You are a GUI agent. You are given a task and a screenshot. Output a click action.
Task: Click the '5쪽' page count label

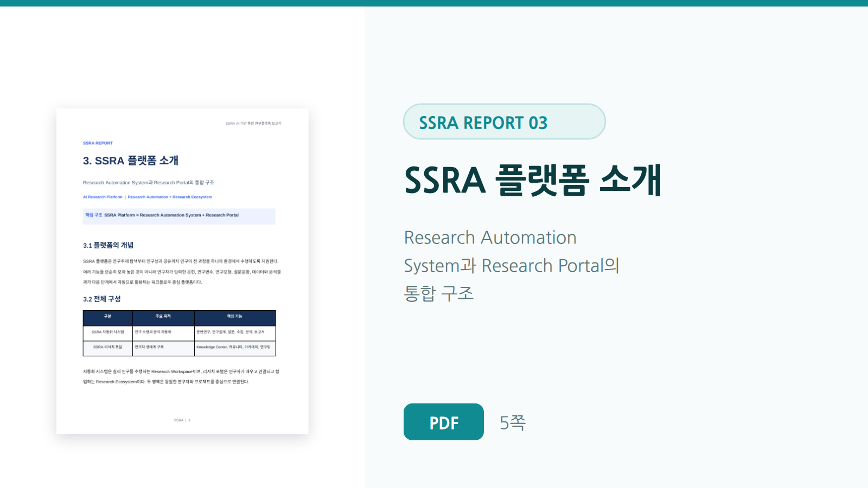(x=513, y=422)
